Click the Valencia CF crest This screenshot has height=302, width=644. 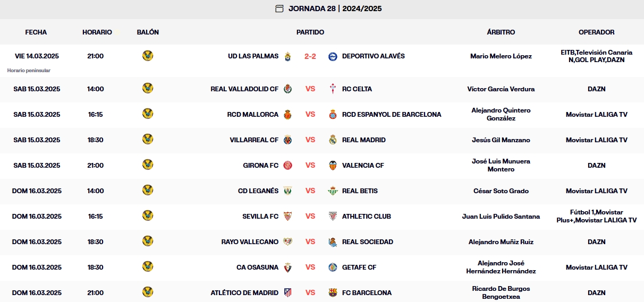(x=333, y=166)
